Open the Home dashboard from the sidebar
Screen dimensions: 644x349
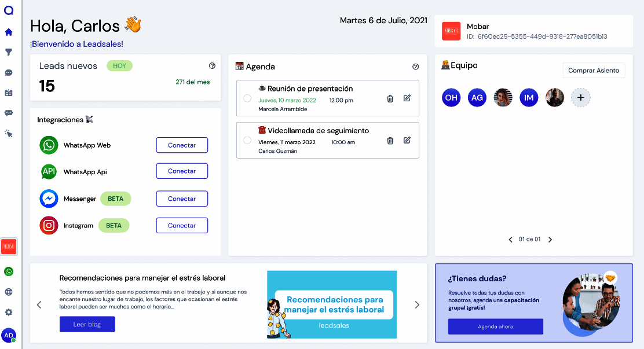pos(8,32)
